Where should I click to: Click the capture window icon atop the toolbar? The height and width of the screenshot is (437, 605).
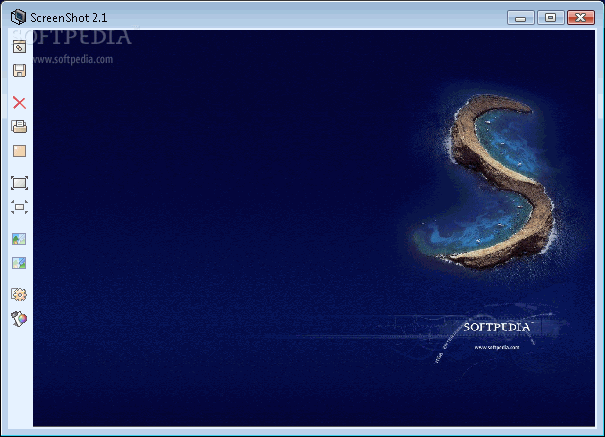point(19,47)
